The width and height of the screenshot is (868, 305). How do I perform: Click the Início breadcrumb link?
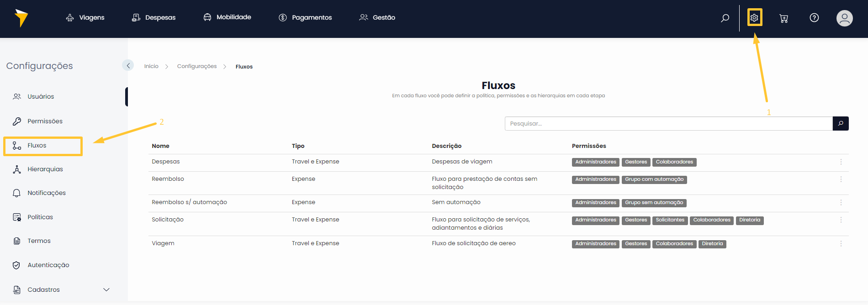pyautogui.click(x=151, y=66)
